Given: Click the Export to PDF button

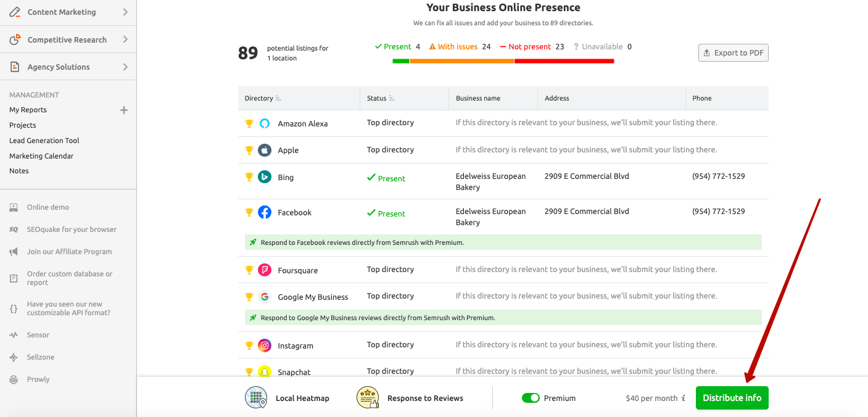Looking at the screenshot, I should click(733, 53).
